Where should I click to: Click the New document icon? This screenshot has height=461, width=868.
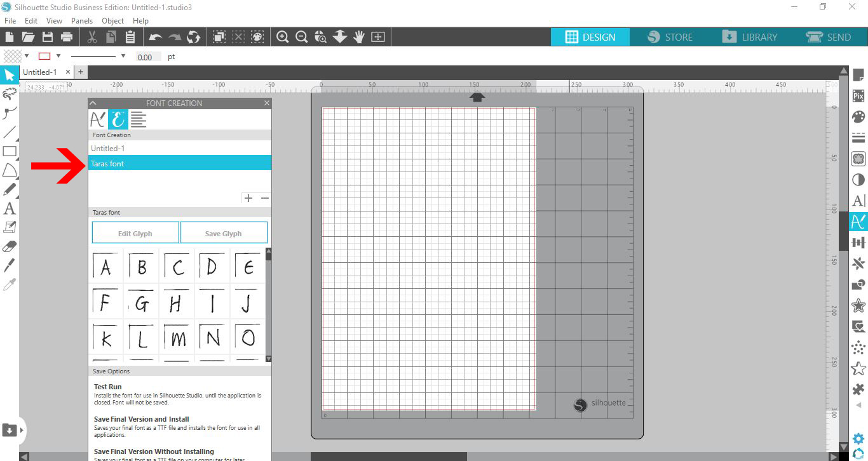click(x=10, y=37)
